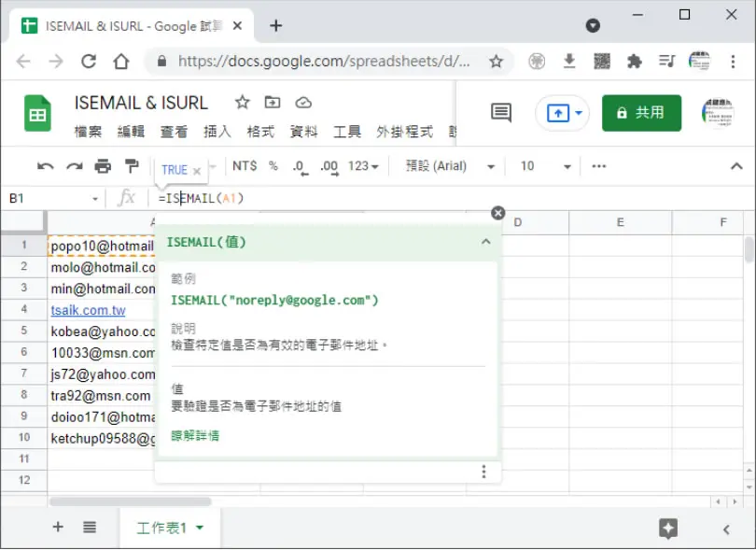Open the 瞭解詳情 learn more link
Image resolution: width=756 pixels, height=550 pixels.
point(195,436)
